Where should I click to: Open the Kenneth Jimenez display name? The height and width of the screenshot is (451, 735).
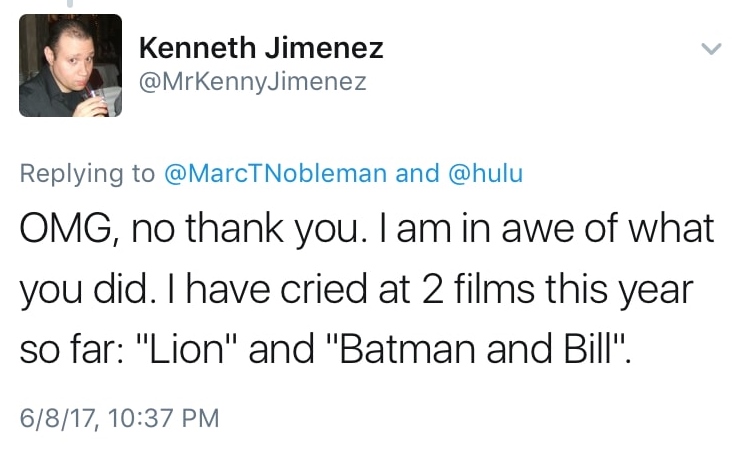click(x=261, y=47)
